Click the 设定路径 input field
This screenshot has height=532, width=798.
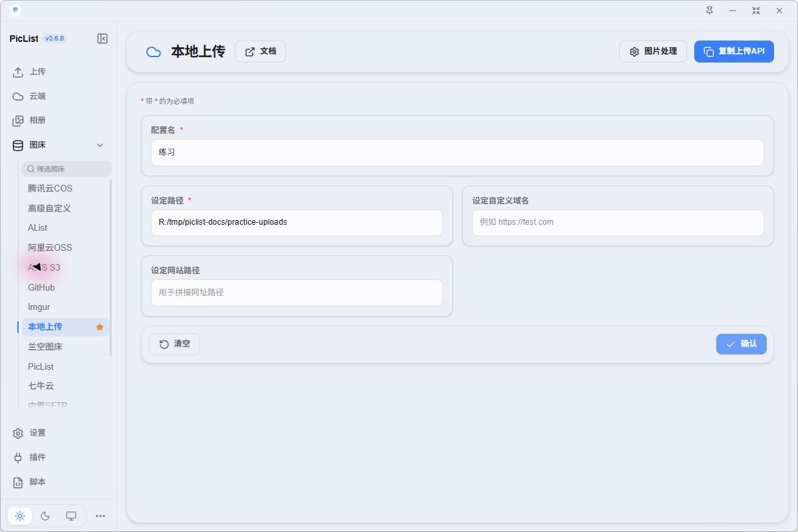[297, 222]
